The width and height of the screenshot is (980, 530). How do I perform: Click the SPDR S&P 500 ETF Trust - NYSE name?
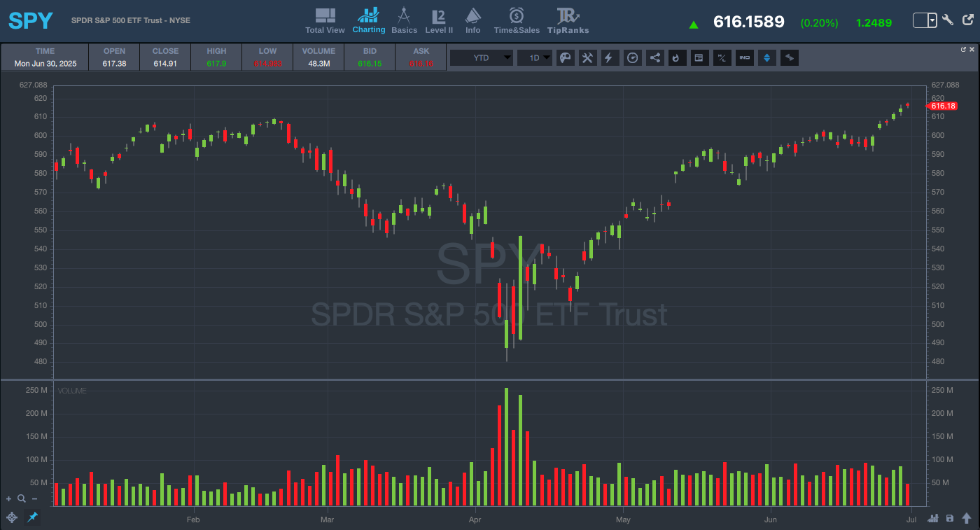(x=131, y=20)
